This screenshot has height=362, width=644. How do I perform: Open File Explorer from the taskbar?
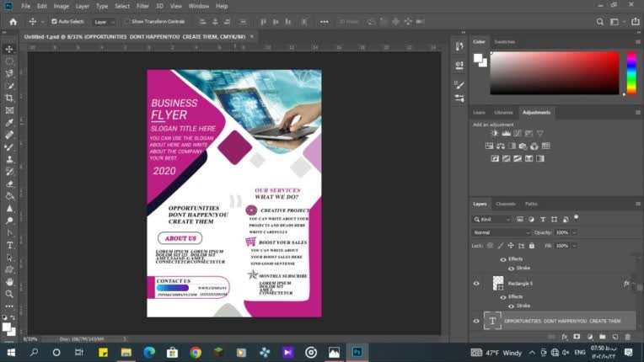tap(126, 352)
